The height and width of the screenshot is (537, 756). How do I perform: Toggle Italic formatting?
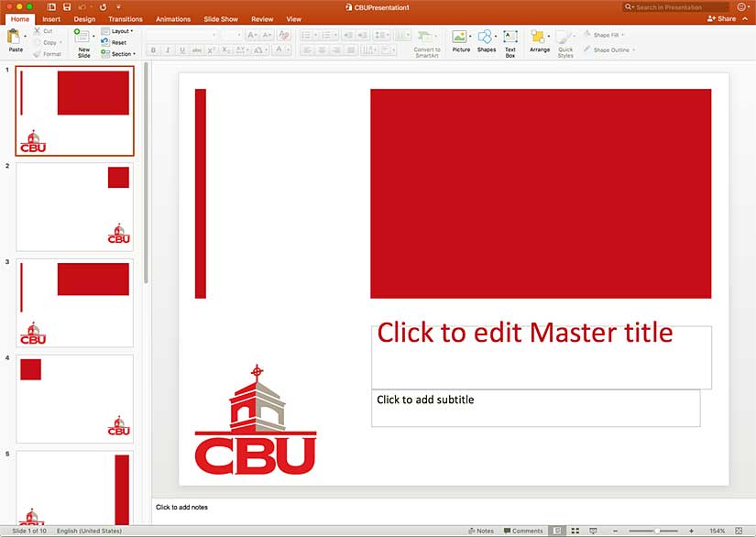[x=168, y=49]
